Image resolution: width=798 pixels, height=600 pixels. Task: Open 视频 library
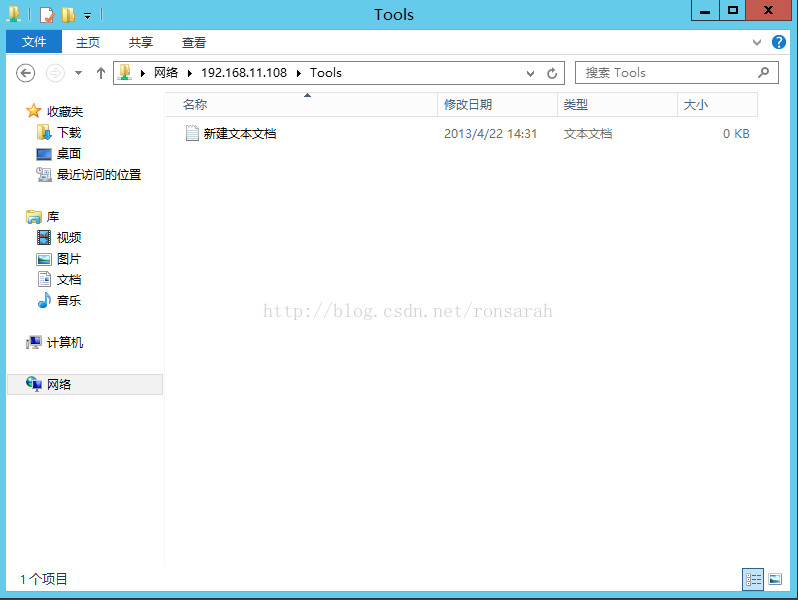pos(69,238)
